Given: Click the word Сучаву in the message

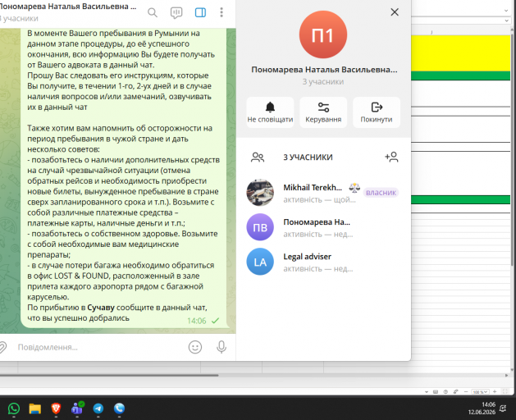Looking at the screenshot, I should 101,308.
